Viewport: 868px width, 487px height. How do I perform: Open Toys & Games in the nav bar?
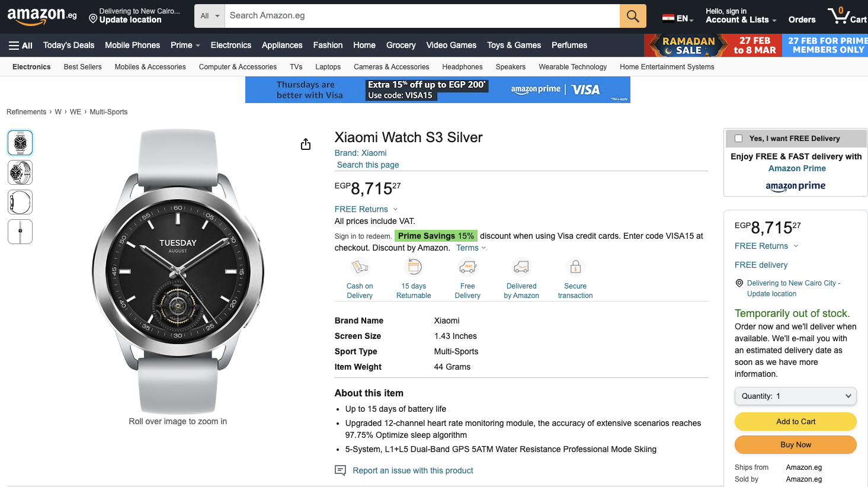point(514,45)
